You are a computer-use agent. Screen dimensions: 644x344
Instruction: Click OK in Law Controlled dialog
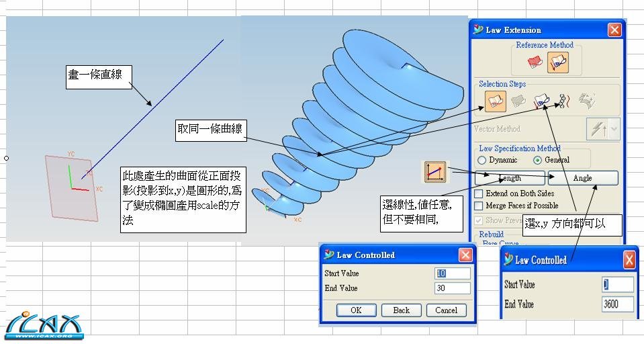tap(356, 310)
